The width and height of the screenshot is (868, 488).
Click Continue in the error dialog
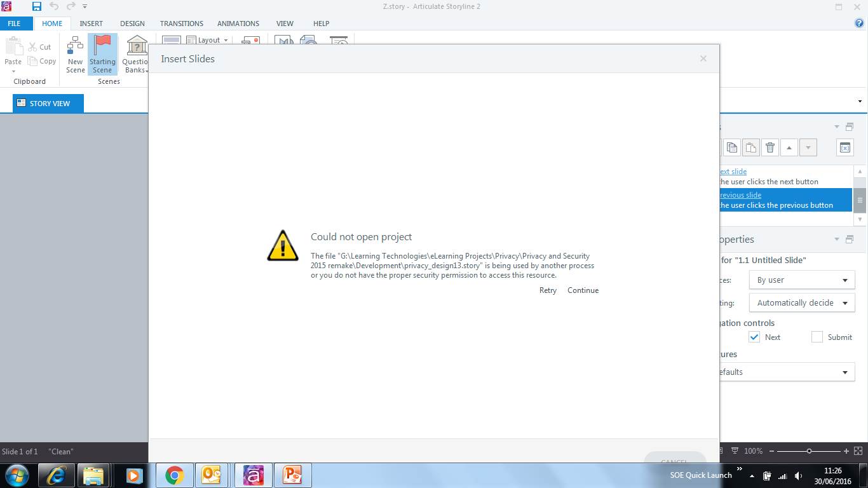[583, 290]
